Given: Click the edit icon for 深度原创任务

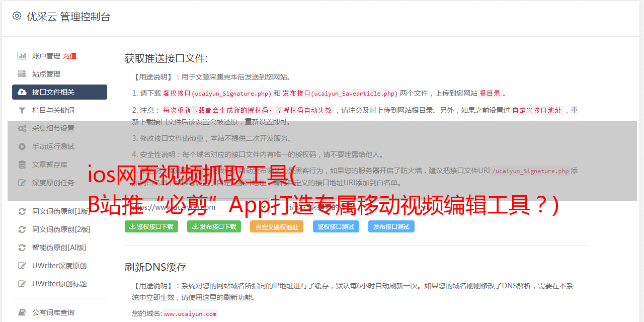Looking at the screenshot, I should click(x=22, y=183).
